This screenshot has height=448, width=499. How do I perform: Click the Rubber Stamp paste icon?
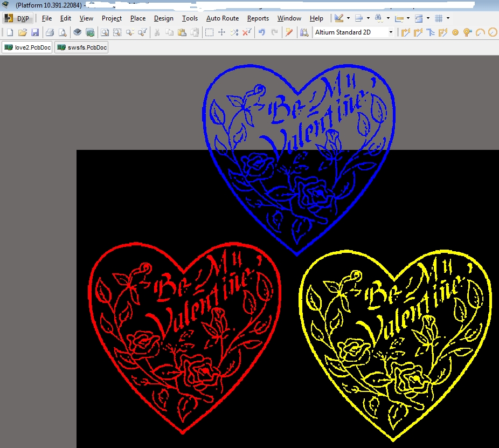point(195,32)
